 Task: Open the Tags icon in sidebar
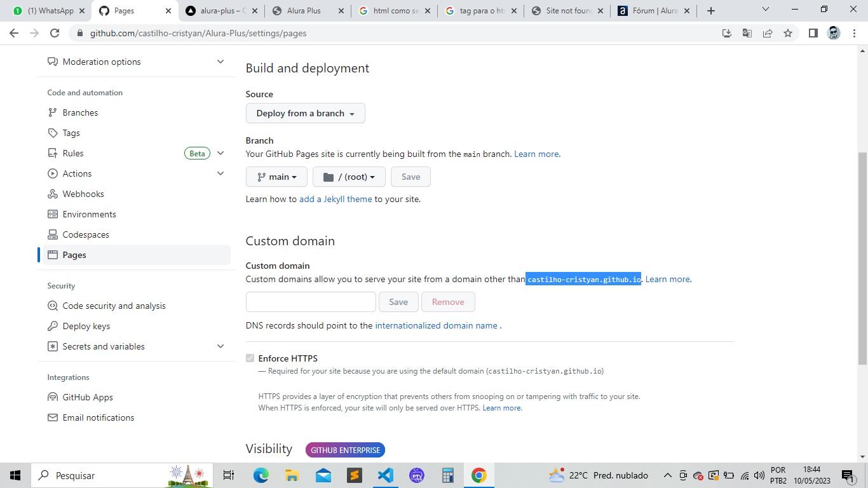tap(53, 133)
